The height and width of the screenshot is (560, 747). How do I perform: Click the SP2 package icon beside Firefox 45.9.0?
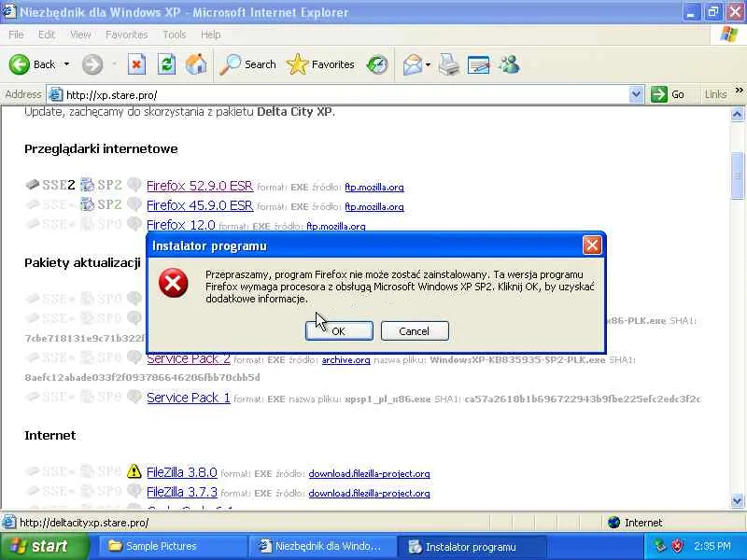(x=87, y=204)
